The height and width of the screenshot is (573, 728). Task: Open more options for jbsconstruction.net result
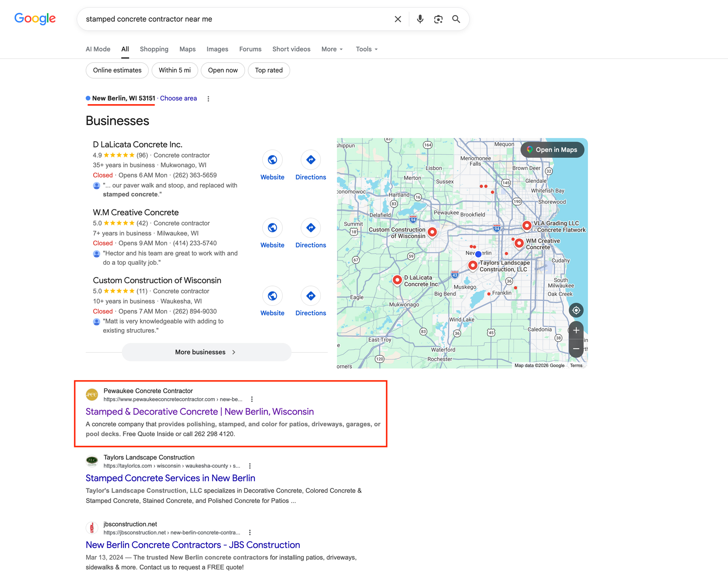[249, 532]
